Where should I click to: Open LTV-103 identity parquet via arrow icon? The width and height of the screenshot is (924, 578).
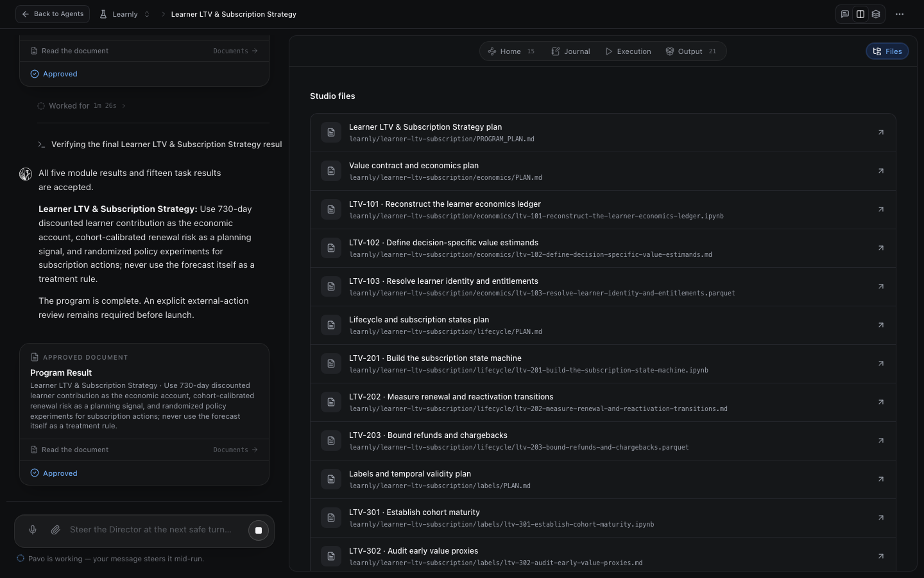pos(881,286)
